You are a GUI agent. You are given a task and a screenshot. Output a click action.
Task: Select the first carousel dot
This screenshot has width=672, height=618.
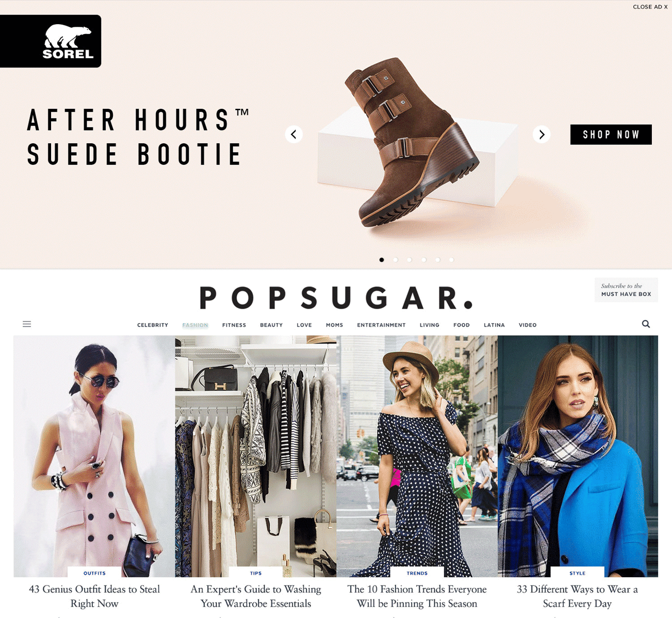[x=382, y=260]
